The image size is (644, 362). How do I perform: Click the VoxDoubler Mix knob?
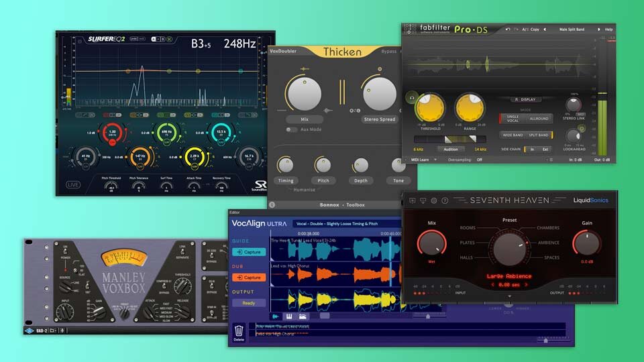[305, 94]
